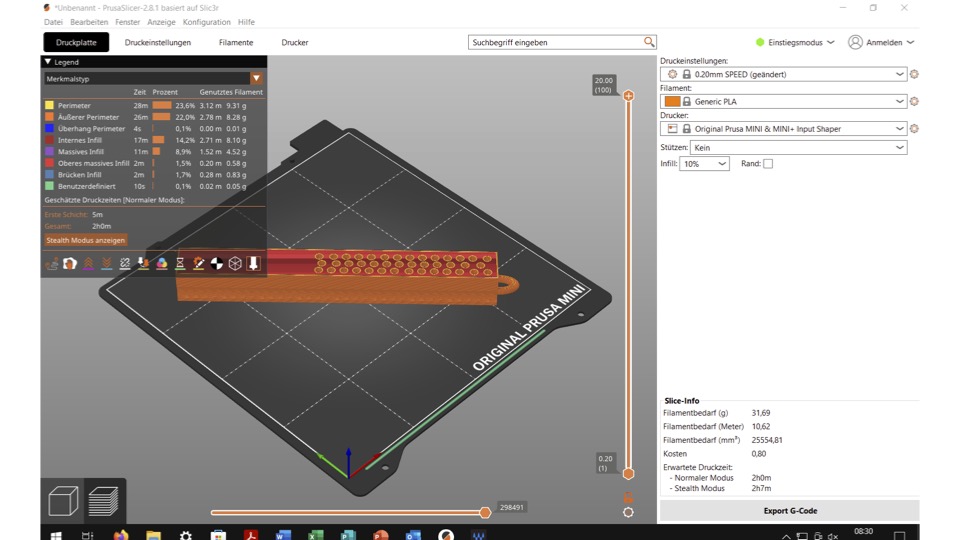Click the horizontal move slider thumb
Screen dimensions: 960x540
click(485, 512)
